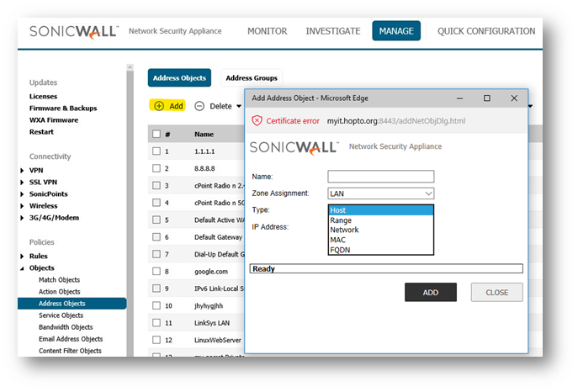The image size is (578, 392).
Task: Check the box for LinuxWebServer row
Action: click(156, 340)
